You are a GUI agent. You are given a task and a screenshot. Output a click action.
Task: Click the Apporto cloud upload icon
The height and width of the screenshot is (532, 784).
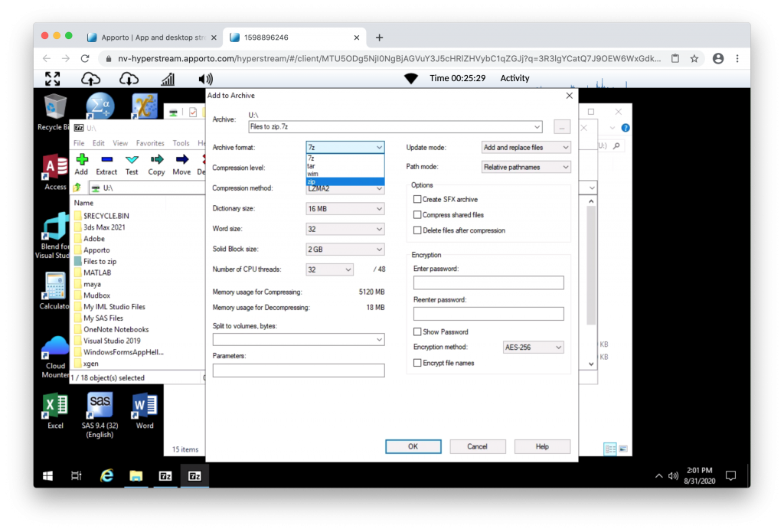tap(90, 79)
